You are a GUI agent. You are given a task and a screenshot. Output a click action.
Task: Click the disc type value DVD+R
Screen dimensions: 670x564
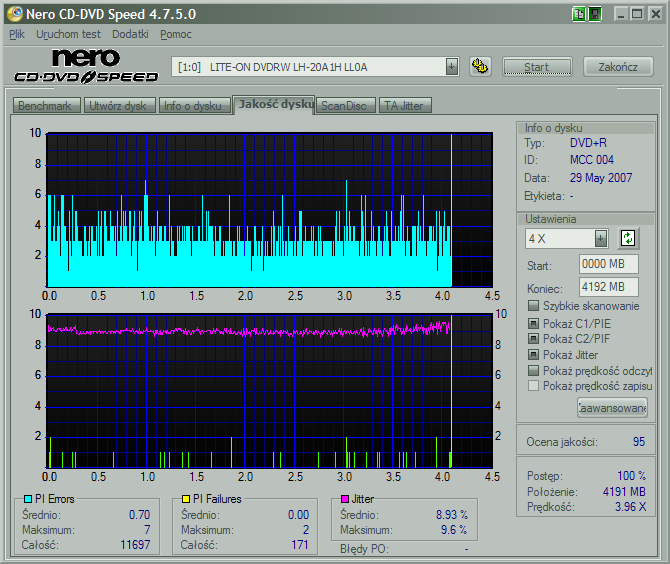click(588, 143)
